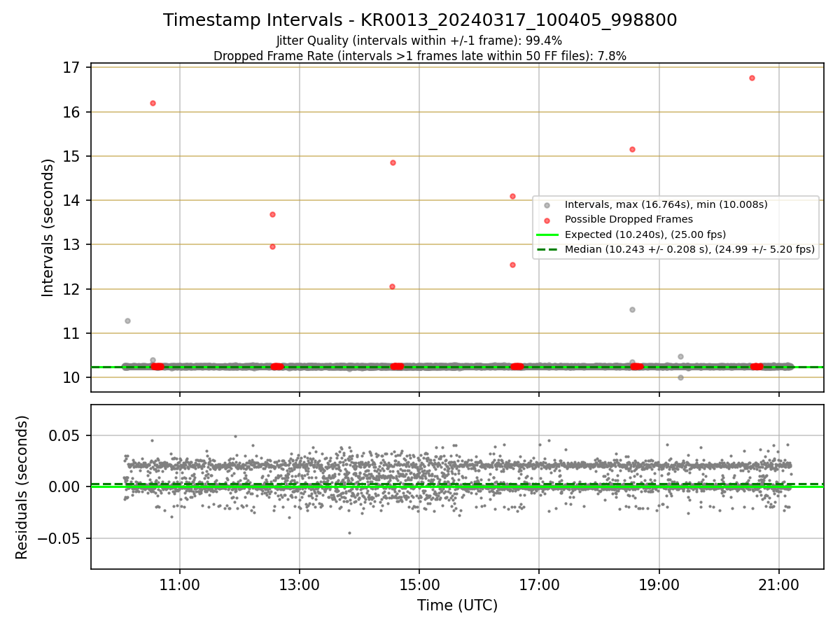The width and height of the screenshot is (840, 630).
Task: Click the red point near 14.1 seconds
Action: 512,196
